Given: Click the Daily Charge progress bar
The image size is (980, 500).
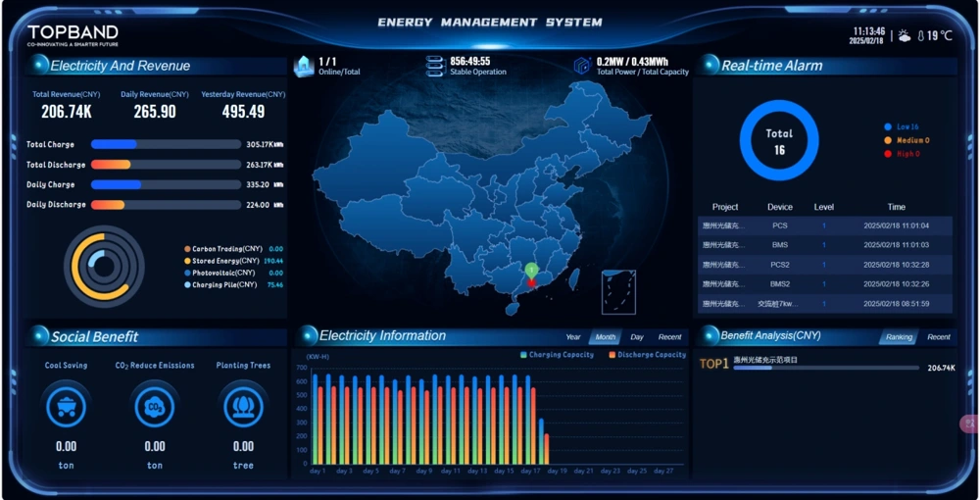Looking at the screenshot, I should 166,184.
